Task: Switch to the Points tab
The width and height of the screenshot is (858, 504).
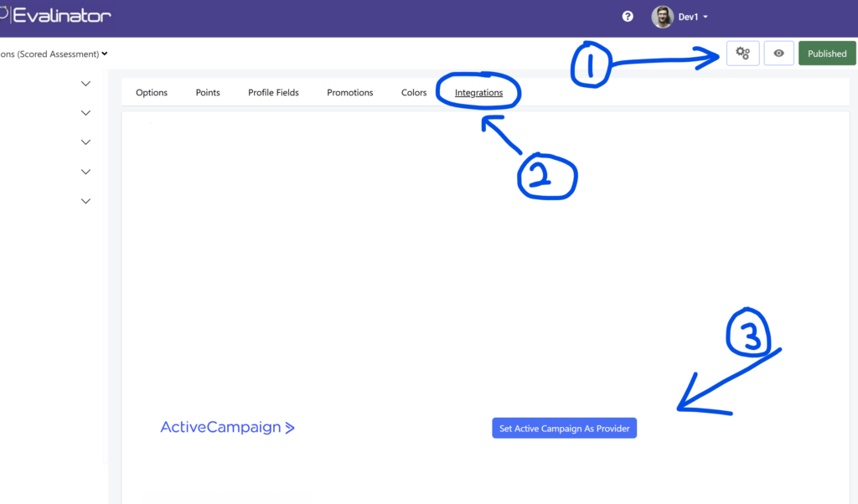Action: coord(208,92)
